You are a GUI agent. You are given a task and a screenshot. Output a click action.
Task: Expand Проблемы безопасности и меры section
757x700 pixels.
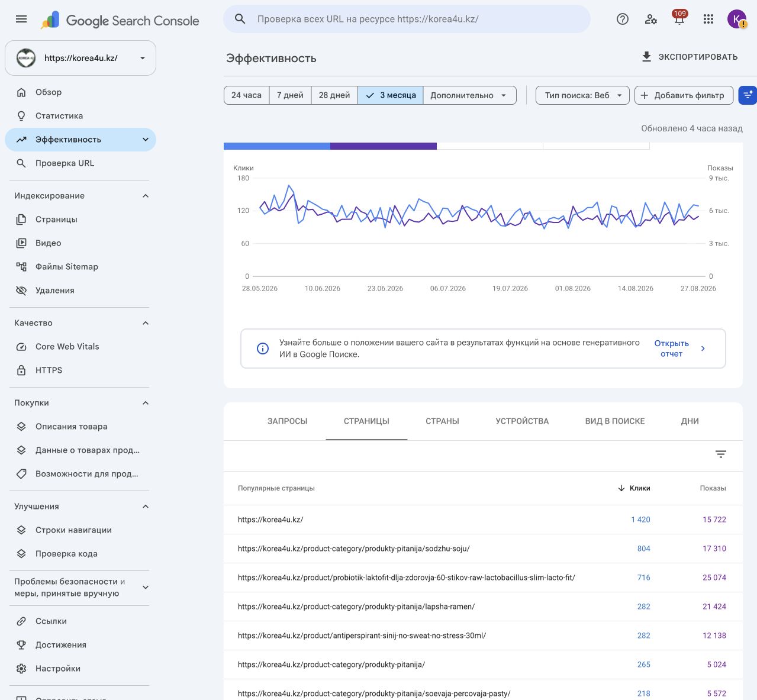point(146,588)
